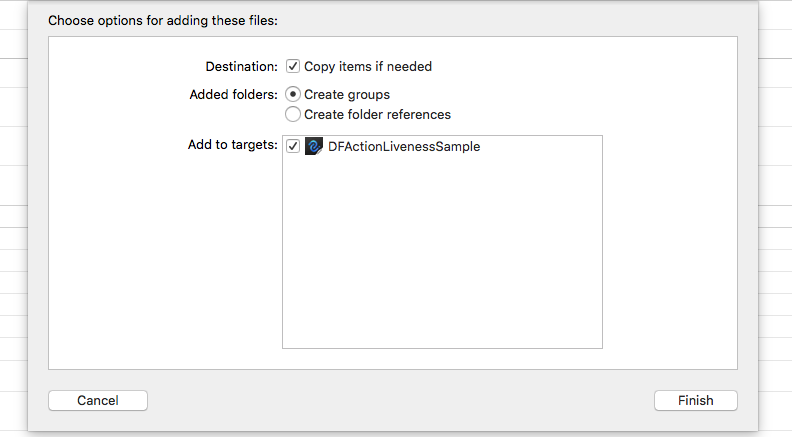
Task: Click blank space between Cancel and Finish
Action: tap(400, 400)
